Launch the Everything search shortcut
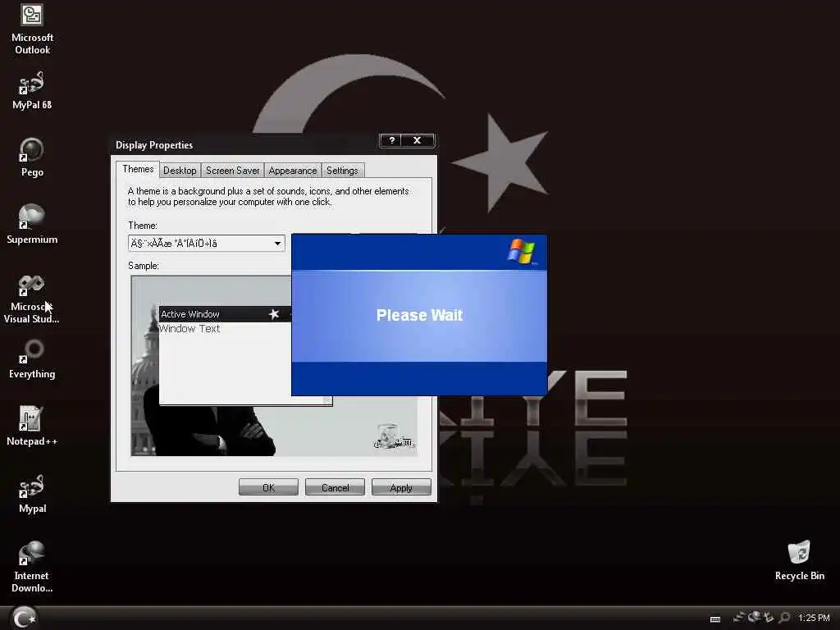Screen dimensions: 840x630 pyautogui.click(x=32, y=359)
